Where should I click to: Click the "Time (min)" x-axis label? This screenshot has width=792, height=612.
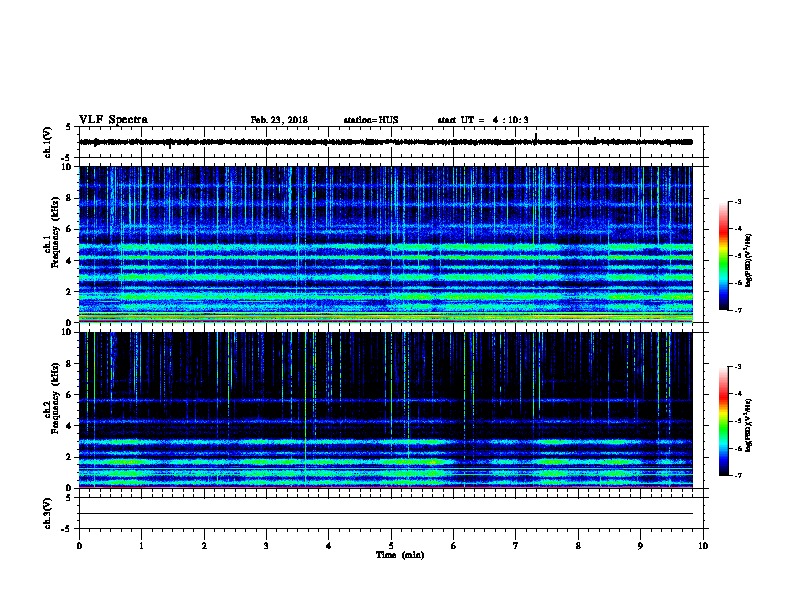(x=400, y=555)
